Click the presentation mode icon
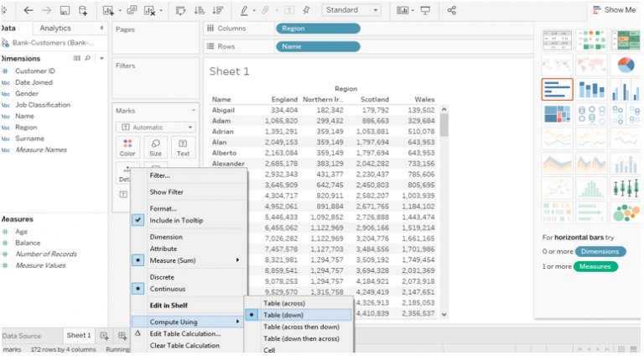644x356 pixels. coord(425,10)
